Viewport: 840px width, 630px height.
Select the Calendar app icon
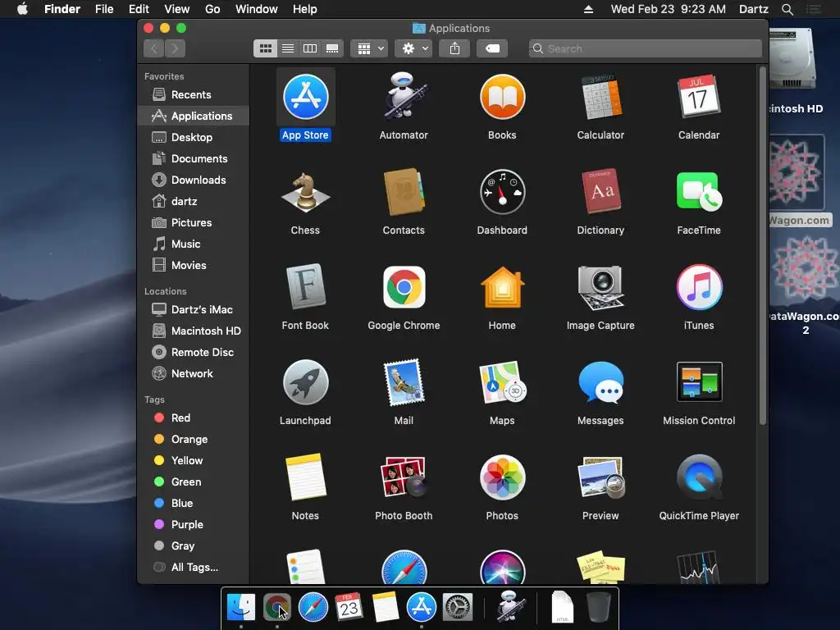(699, 97)
